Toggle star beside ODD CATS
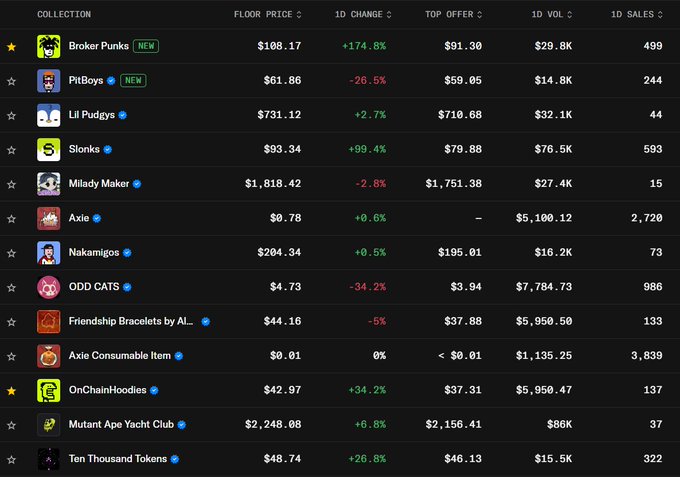680x477 pixels. coord(11,288)
